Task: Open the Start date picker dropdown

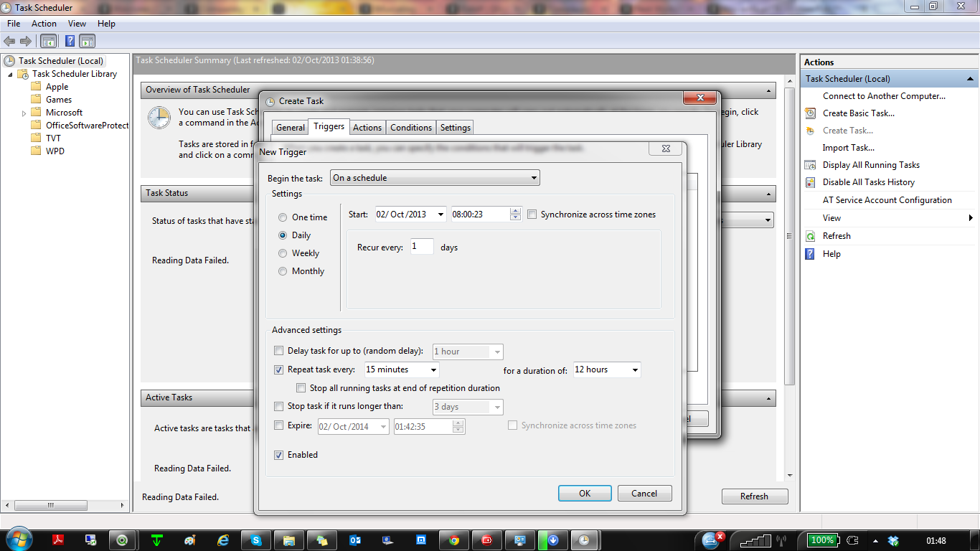Action: pyautogui.click(x=439, y=215)
